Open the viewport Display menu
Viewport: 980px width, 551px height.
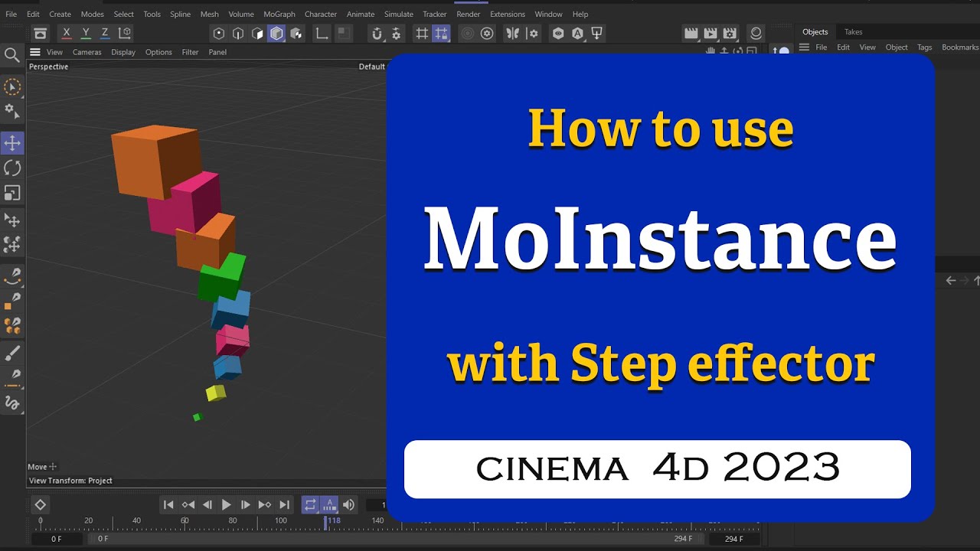point(123,52)
